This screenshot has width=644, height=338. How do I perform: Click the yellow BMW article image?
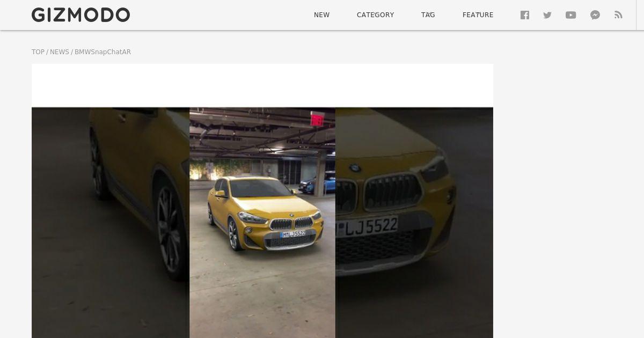click(262, 222)
